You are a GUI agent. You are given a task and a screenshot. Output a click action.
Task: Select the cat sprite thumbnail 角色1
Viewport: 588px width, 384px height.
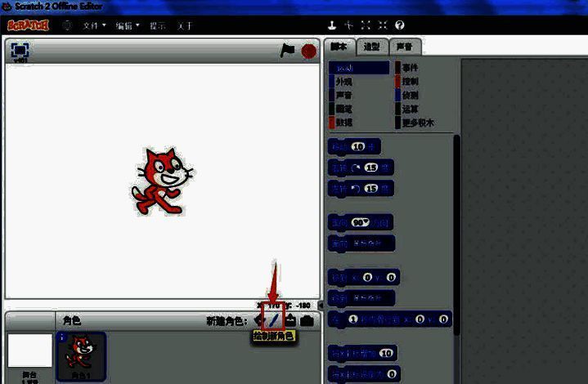80,355
